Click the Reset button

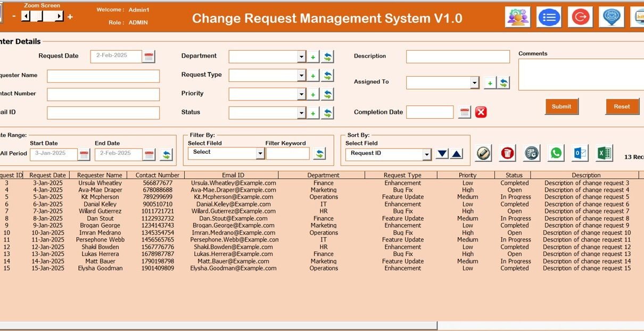[x=622, y=106]
